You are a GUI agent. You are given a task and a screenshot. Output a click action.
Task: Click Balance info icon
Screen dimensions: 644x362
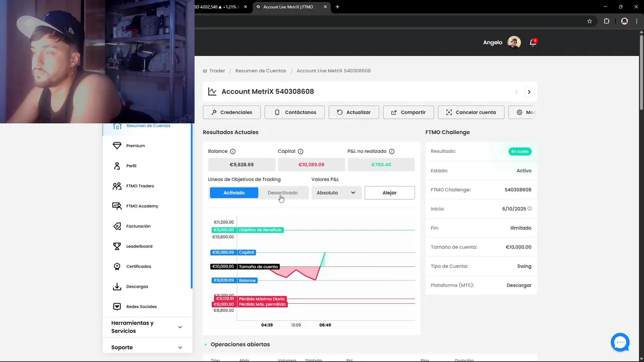pos(232,151)
